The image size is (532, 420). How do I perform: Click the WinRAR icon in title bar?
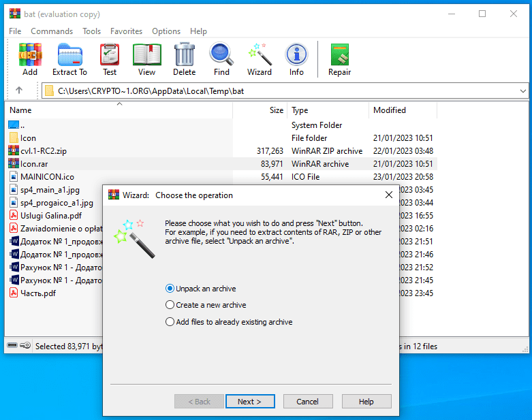(x=14, y=14)
